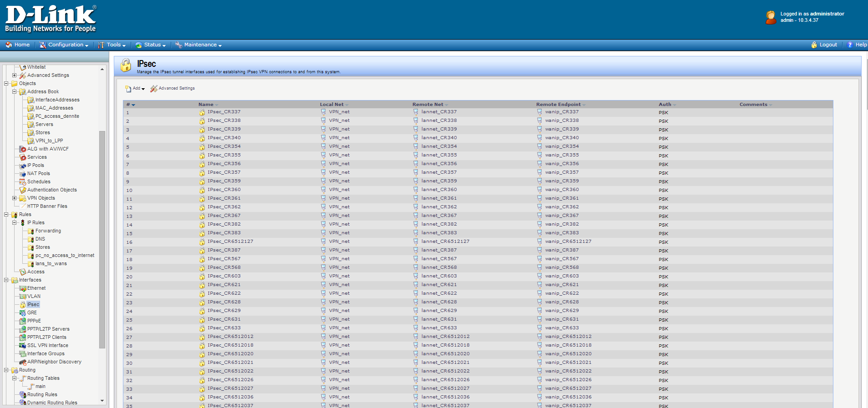This screenshot has height=408, width=868.
Task: Open the Status menu
Action: tap(151, 45)
